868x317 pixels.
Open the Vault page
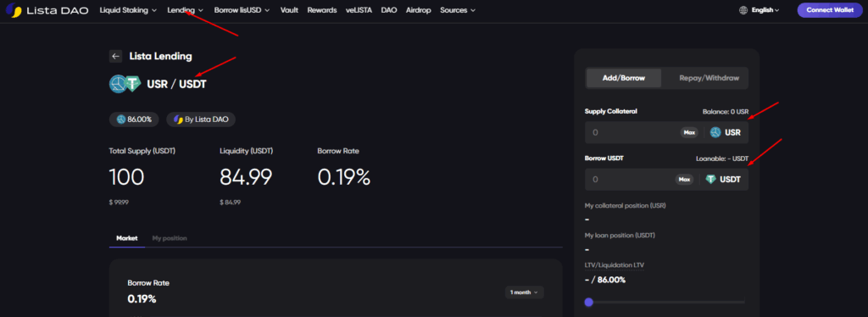(289, 10)
